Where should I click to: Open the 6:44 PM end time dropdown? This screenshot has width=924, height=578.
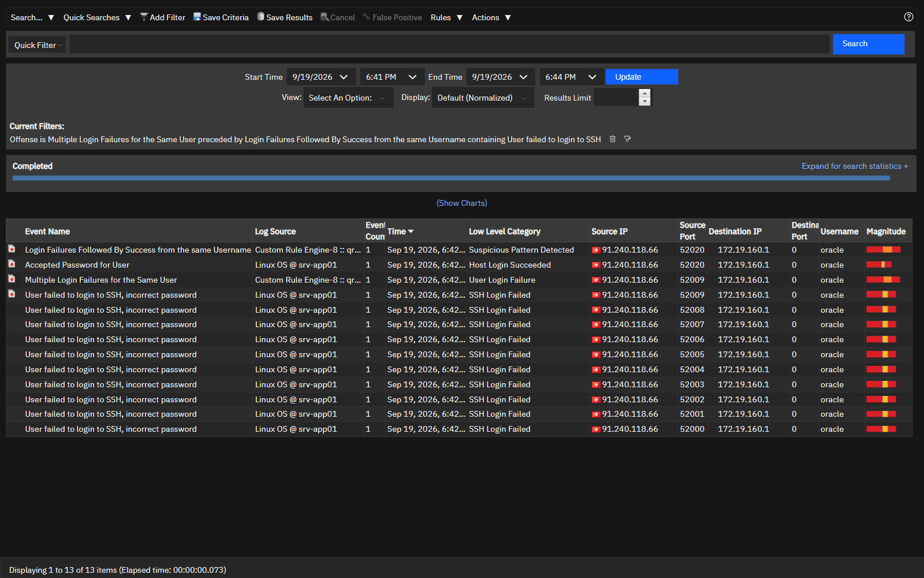[x=571, y=77]
